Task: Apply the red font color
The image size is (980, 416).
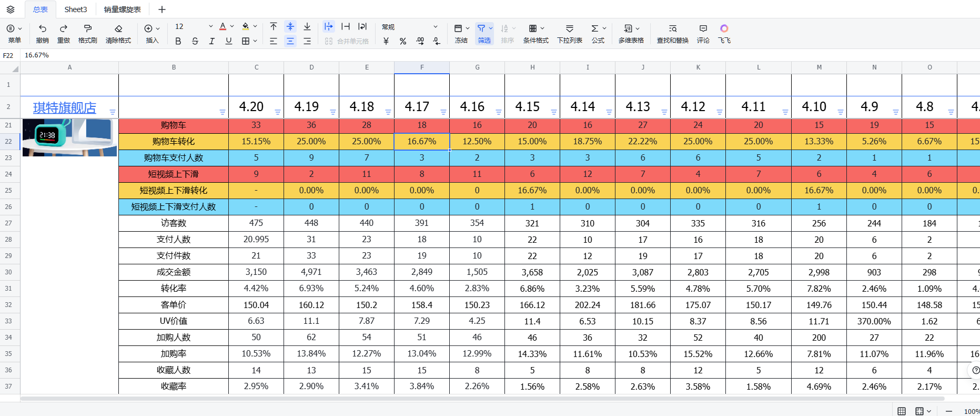Action: click(x=223, y=26)
